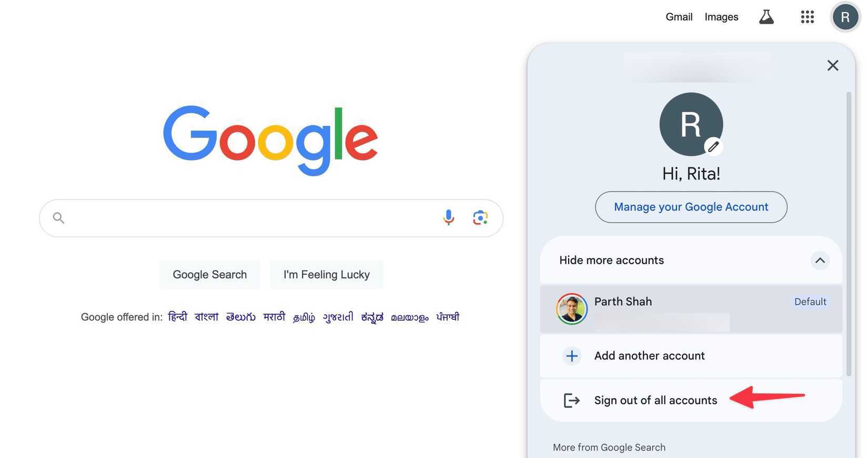Click the sign out arrow icon
The width and height of the screenshot is (868, 458).
click(x=571, y=401)
